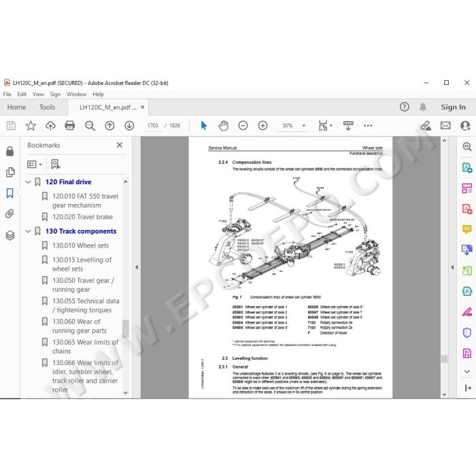476x476 pixels.
Task: Open the View menu
Action: pos(38,94)
